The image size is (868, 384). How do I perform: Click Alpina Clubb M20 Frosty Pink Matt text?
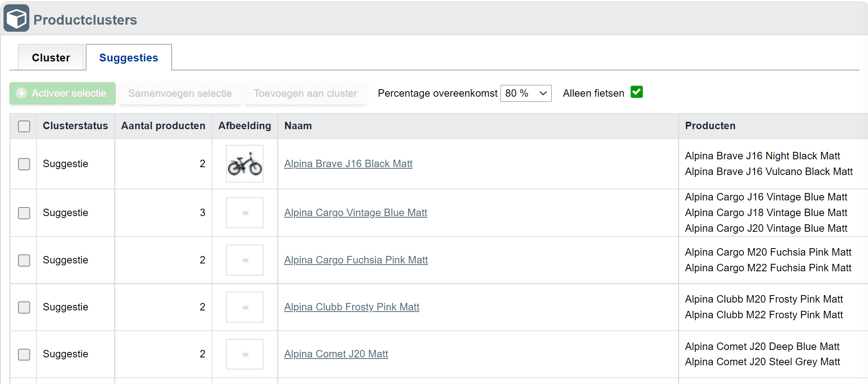pyautogui.click(x=764, y=299)
